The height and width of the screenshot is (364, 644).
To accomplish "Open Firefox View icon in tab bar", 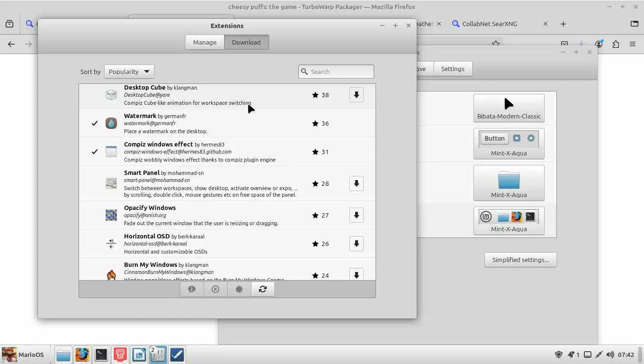I will pos(9,24).
